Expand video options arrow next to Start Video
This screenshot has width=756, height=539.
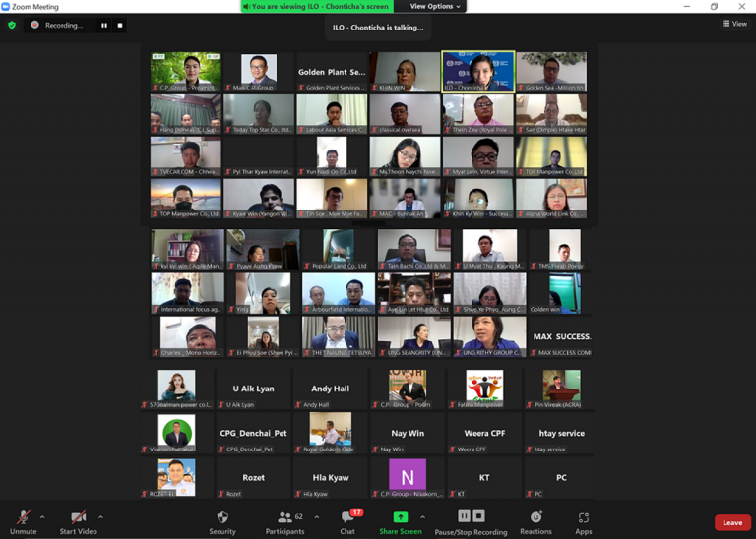coord(100,516)
